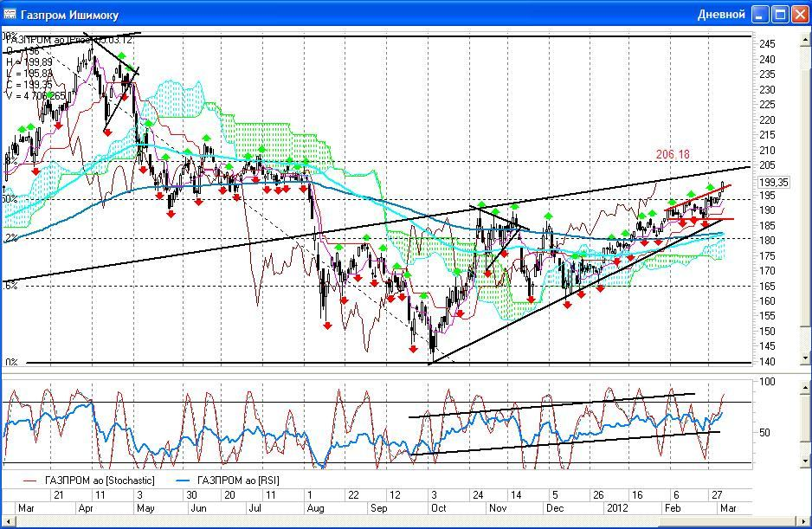Click horizontal scrollbar left arrow
The width and height of the screenshot is (812, 529).
point(8,521)
